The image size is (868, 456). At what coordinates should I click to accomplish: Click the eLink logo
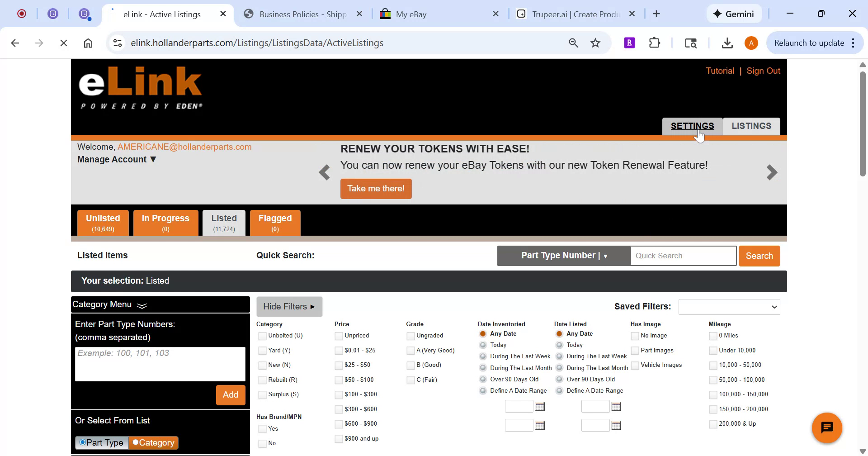pos(140,86)
